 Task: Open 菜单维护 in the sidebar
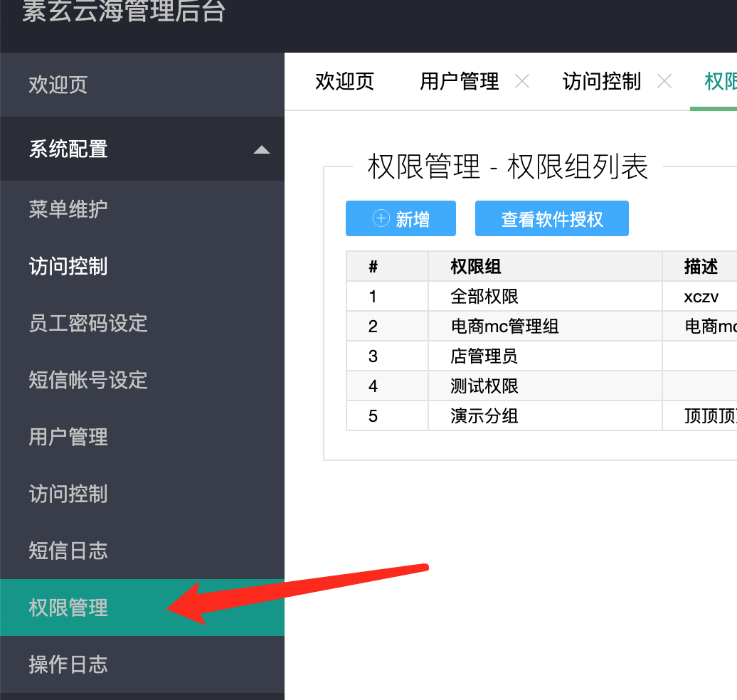click(68, 209)
